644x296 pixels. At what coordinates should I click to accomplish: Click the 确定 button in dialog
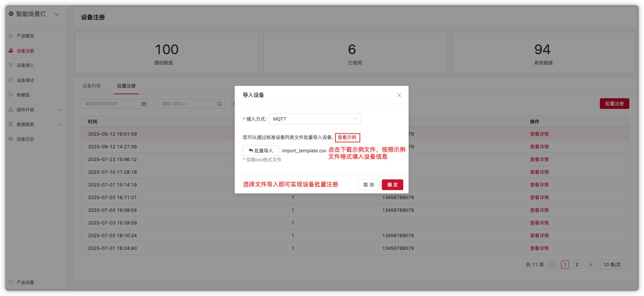coord(392,185)
